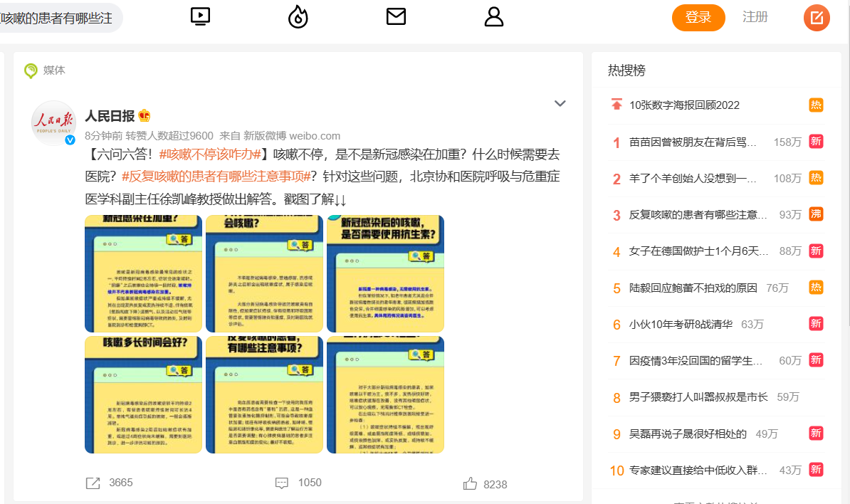Click the gold crown badge next to 人民日报
The width and height of the screenshot is (850, 504).
145,115
